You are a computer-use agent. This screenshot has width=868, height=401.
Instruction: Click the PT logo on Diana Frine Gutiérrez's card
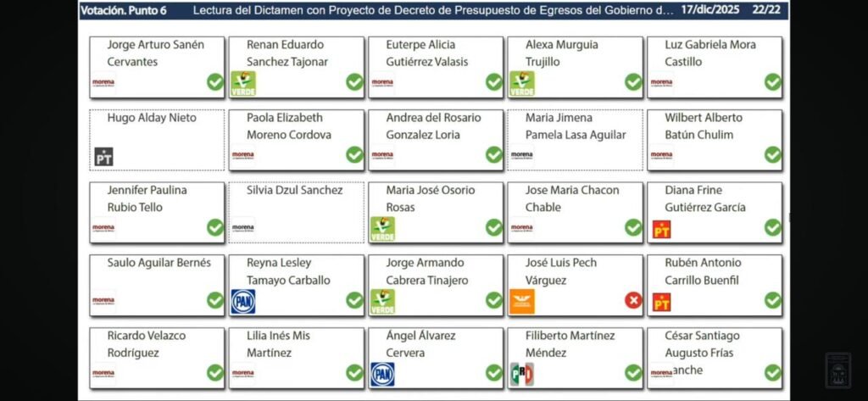[661, 229]
